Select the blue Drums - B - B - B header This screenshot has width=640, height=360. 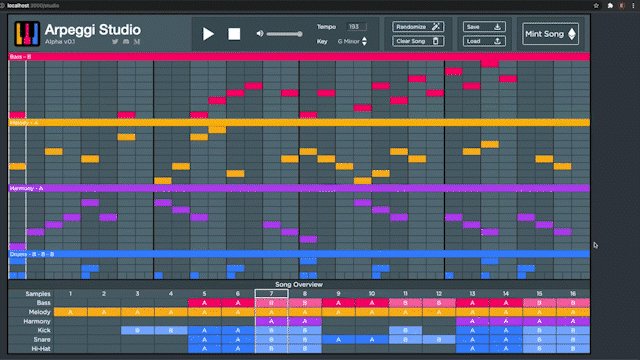click(x=299, y=254)
